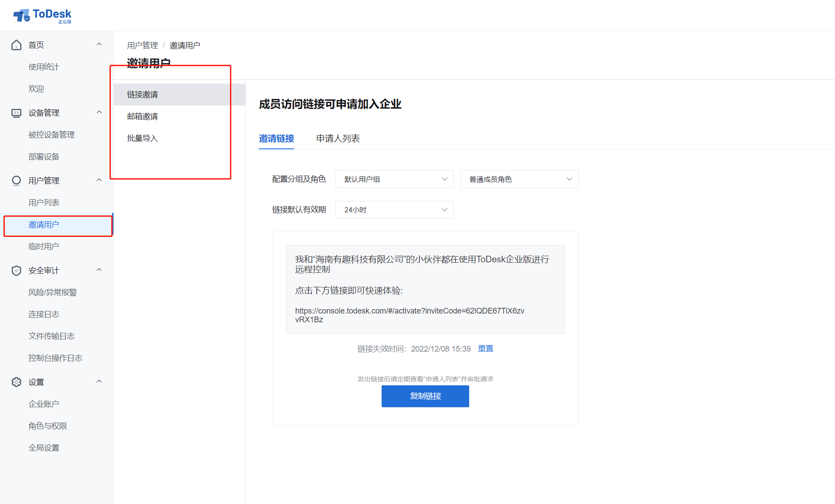Switch to the 申请人列表 tab
The width and height of the screenshot is (835, 504).
(x=338, y=138)
